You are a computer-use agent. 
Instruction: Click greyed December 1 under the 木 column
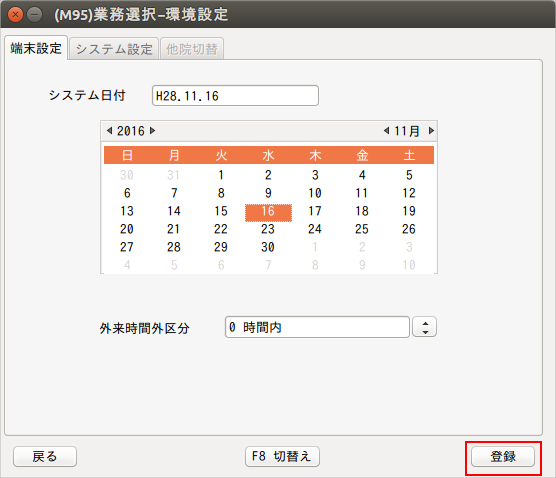(x=315, y=247)
